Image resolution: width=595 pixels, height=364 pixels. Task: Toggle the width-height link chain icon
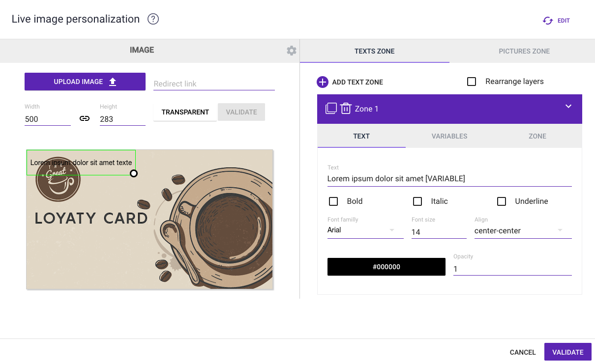[x=85, y=118]
